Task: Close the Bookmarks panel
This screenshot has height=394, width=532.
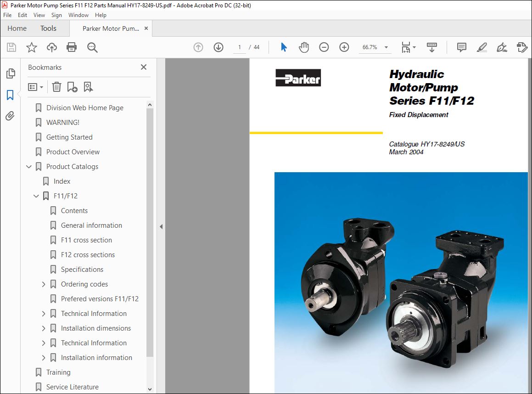Action: tap(144, 67)
